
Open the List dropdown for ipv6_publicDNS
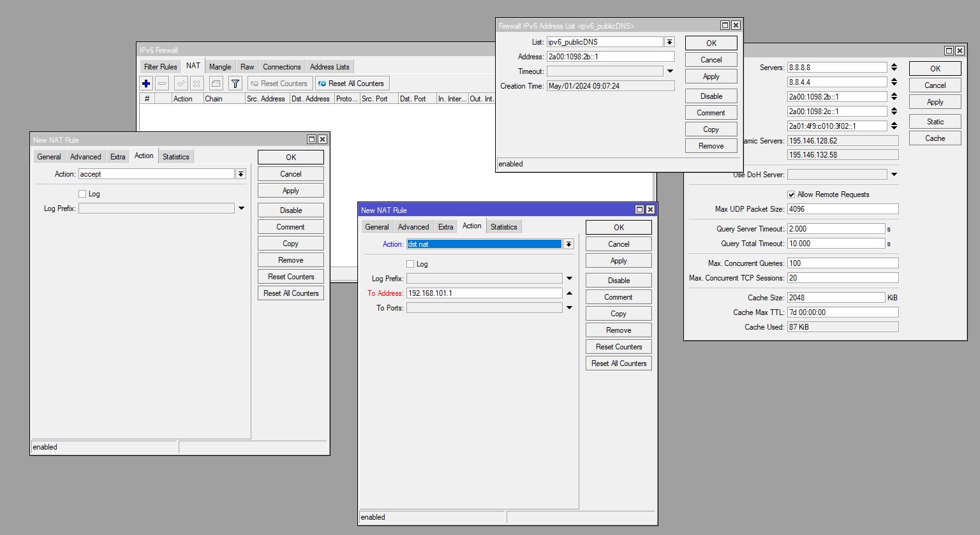pos(669,41)
